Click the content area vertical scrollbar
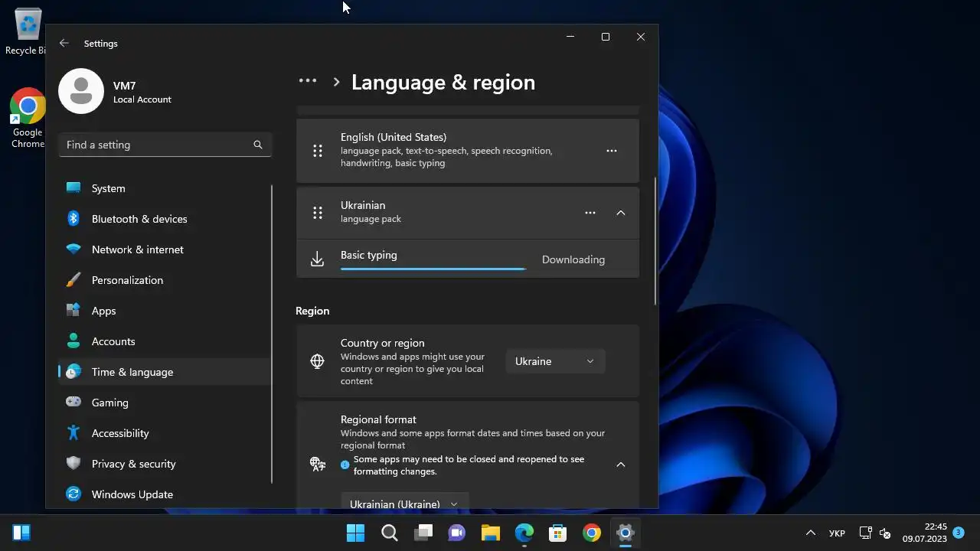The image size is (980, 551). 655,241
